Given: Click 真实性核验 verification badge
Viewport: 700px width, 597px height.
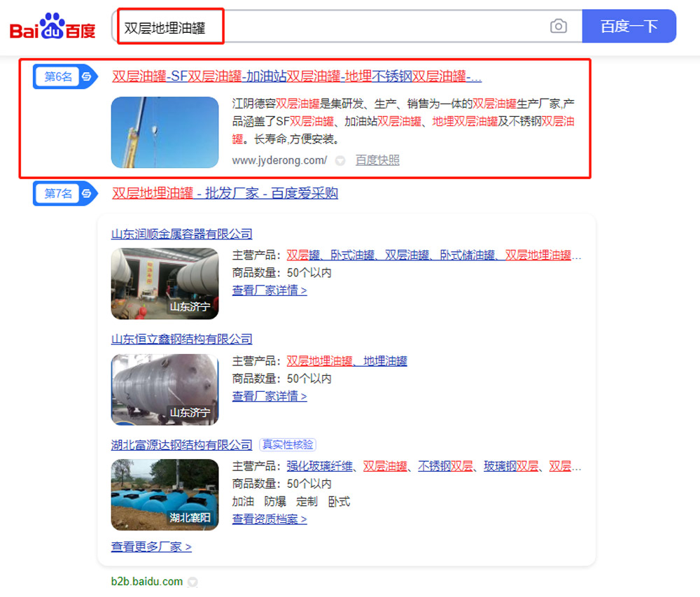Looking at the screenshot, I should tap(287, 444).
